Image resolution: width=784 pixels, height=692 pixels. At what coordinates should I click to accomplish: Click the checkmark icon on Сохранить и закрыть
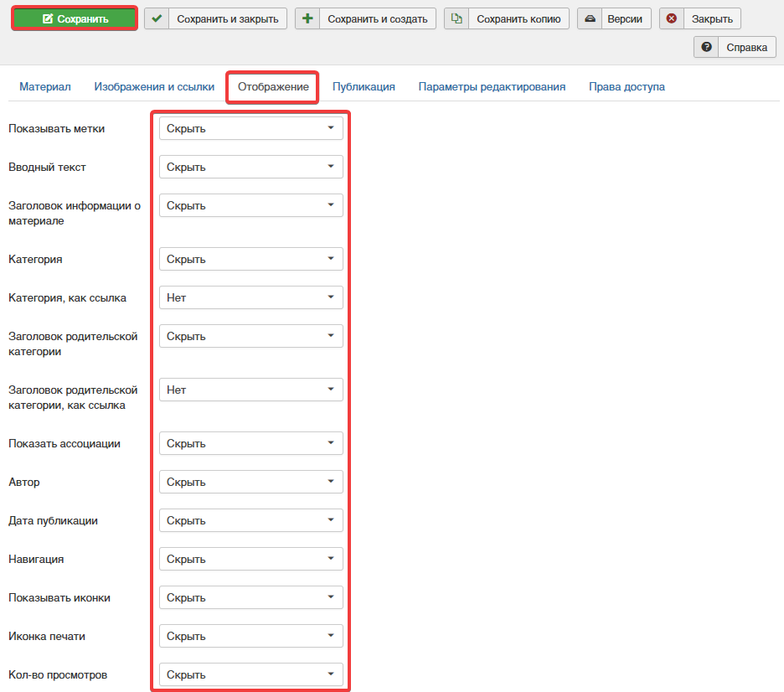157,18
